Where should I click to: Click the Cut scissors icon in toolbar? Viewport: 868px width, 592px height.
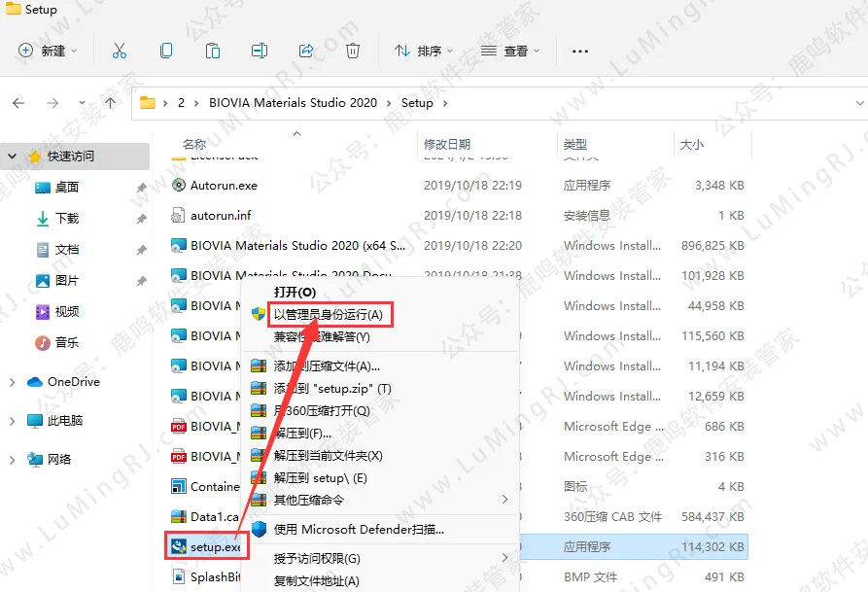tap(120, 51)
